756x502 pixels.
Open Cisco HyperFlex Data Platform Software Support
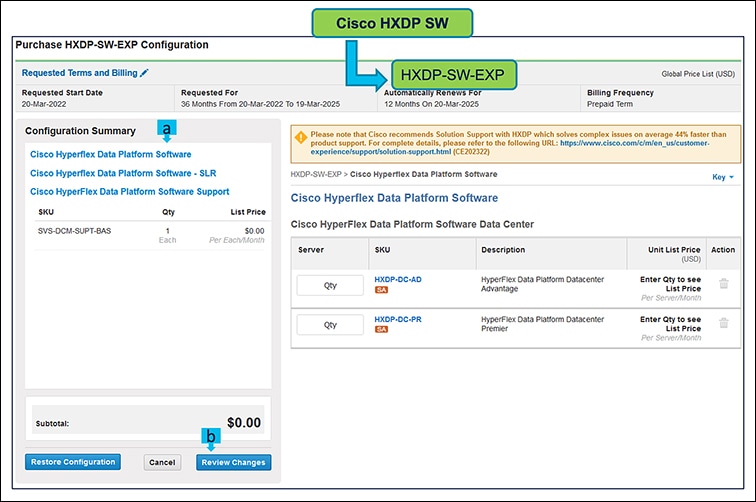point(129,191)
